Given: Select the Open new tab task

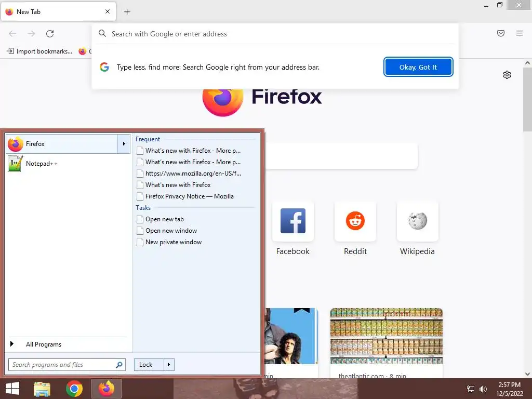Looking at the screenshot, I should (160, 219).
